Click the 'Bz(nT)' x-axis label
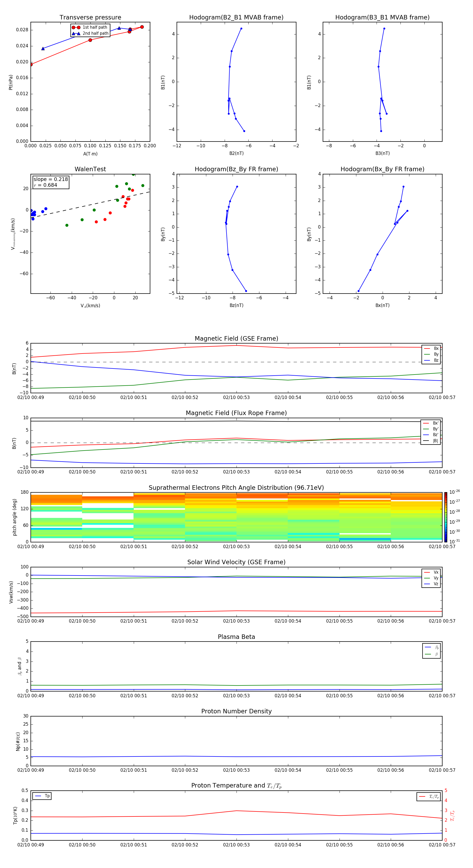The image size is (473, 868). coord(236,305)
